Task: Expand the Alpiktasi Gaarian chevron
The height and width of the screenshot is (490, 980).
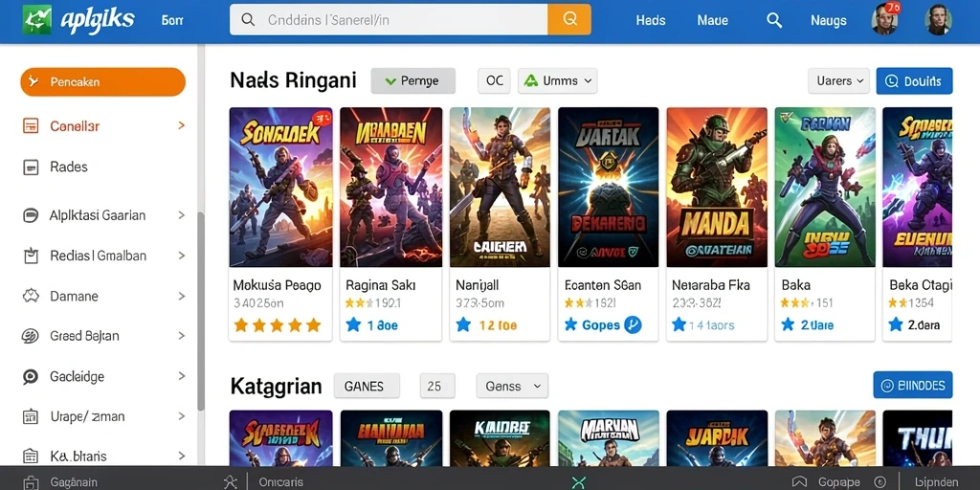Action: pyautogui.click(x=181, y=215)
